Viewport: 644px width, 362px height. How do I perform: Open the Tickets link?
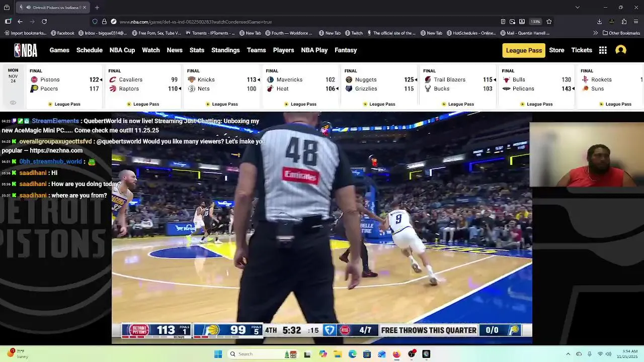pos(582,50)
